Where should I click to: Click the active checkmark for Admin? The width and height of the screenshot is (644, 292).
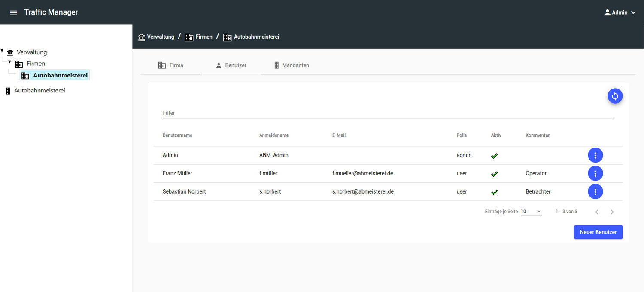(494, 156)
